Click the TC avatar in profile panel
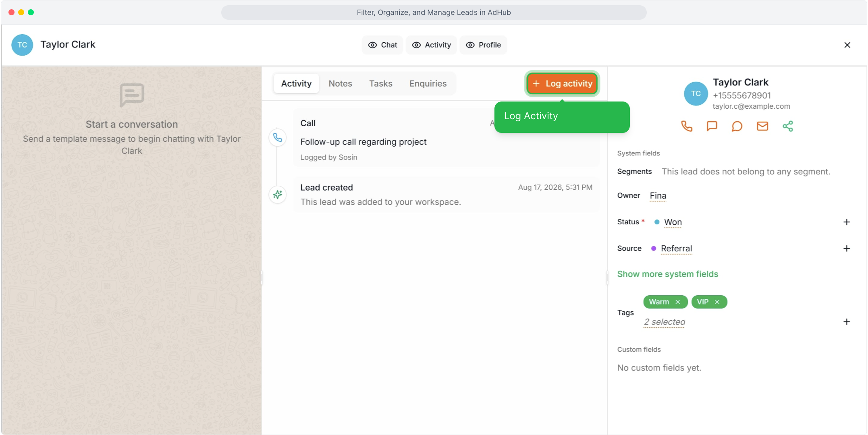Screen dimensions: 868x435 pyautogui.click(x=696, y=93)
